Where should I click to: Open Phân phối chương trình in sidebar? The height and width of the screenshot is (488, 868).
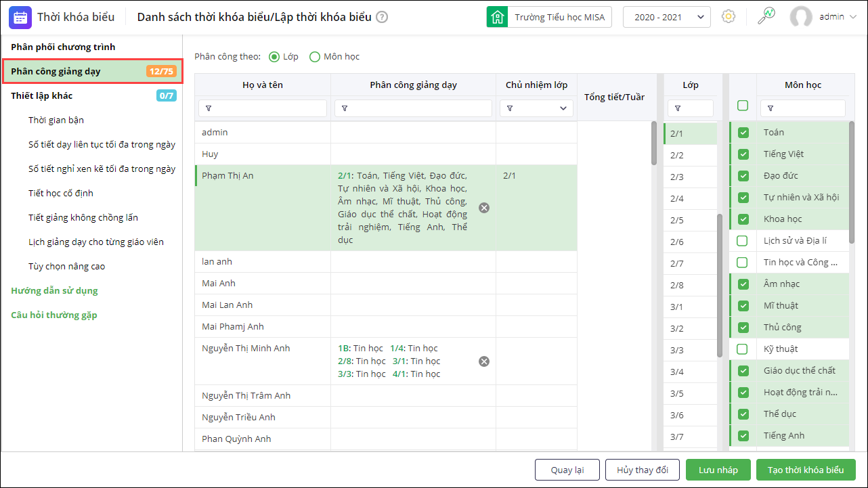pyautogui.click(x=63, y=47)
